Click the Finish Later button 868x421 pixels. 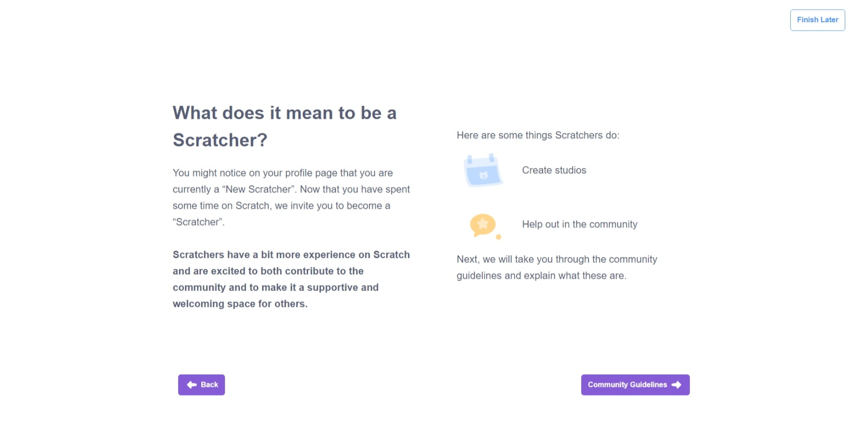[817, 20]
